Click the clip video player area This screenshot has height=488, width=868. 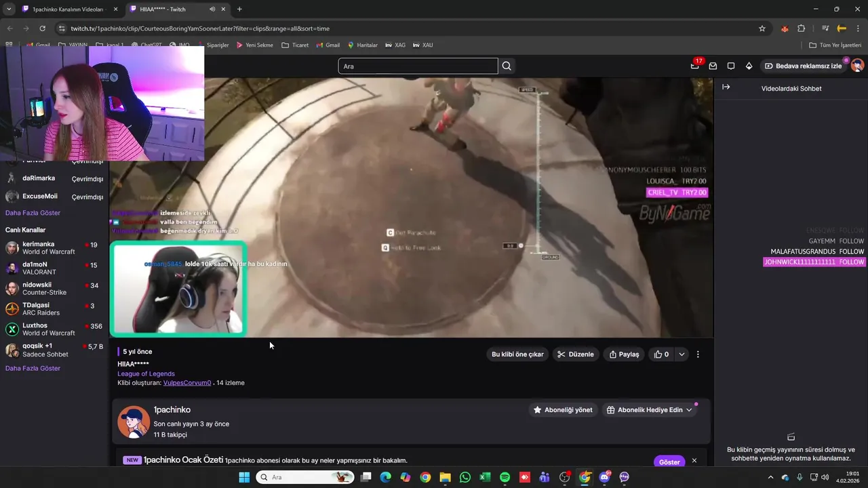pos(411,207)
